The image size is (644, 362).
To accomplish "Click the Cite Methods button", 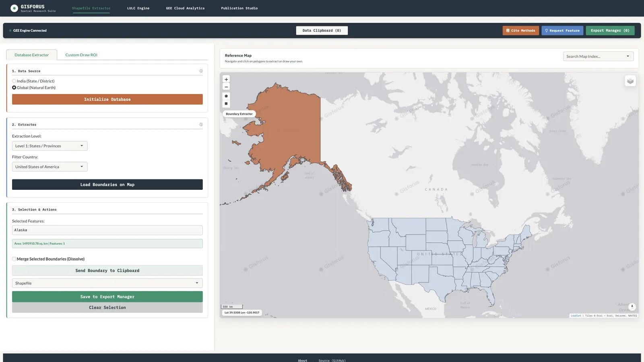I will pyautogui.click(x=520, y=31).
